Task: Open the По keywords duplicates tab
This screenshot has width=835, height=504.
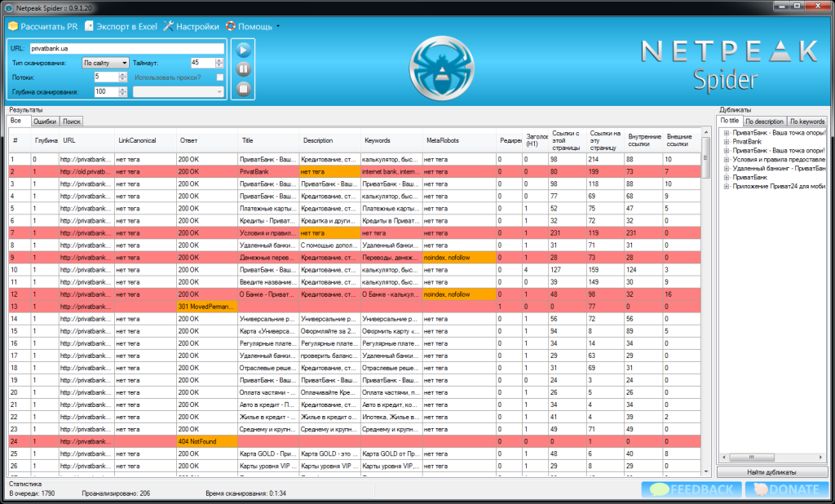Action: click(x=806, y=122)
